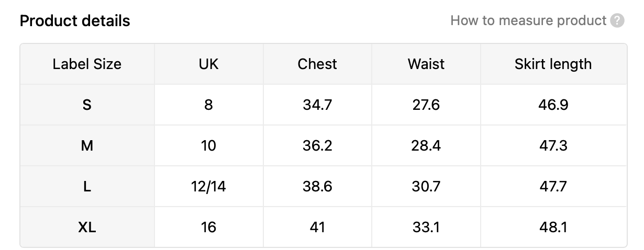This screenshot has width=644, height=250.
Task: Select the S size row label
Action: pos(87,105)
